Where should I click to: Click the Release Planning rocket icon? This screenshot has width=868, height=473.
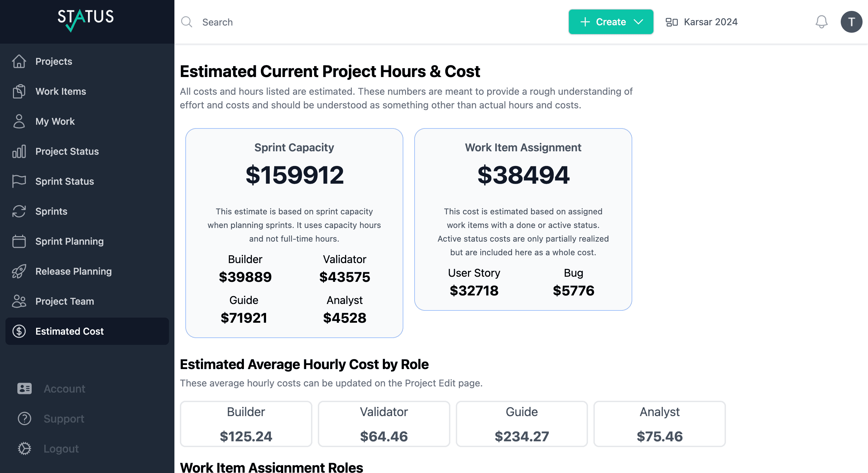19,271
